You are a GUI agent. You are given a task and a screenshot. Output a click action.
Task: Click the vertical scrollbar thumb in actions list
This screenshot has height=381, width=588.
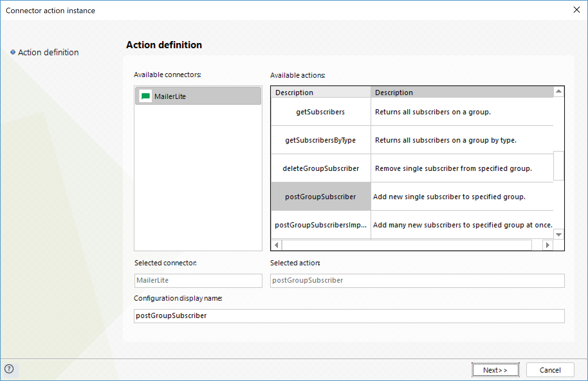[x=559, y=166]
